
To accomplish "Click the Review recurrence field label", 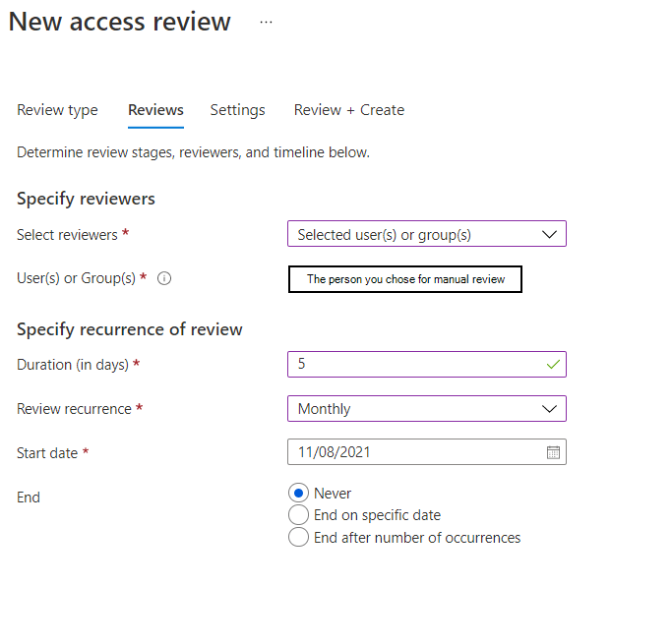I will point(74,409).
